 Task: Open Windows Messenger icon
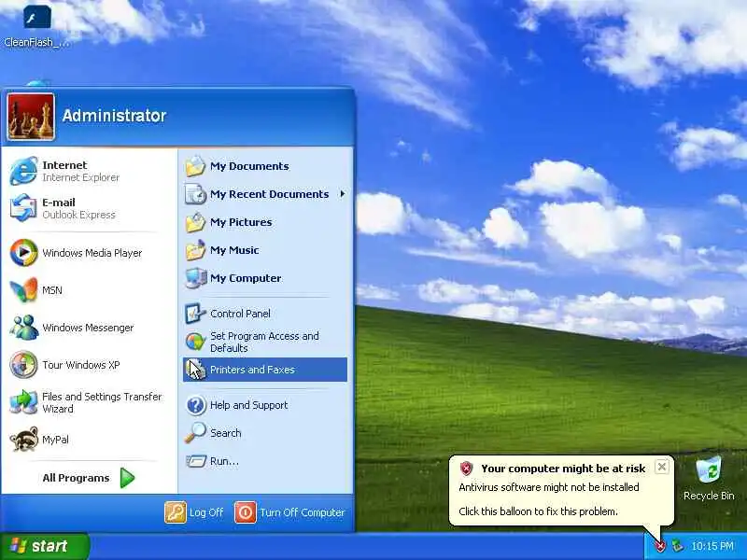[x=23, y=328]
